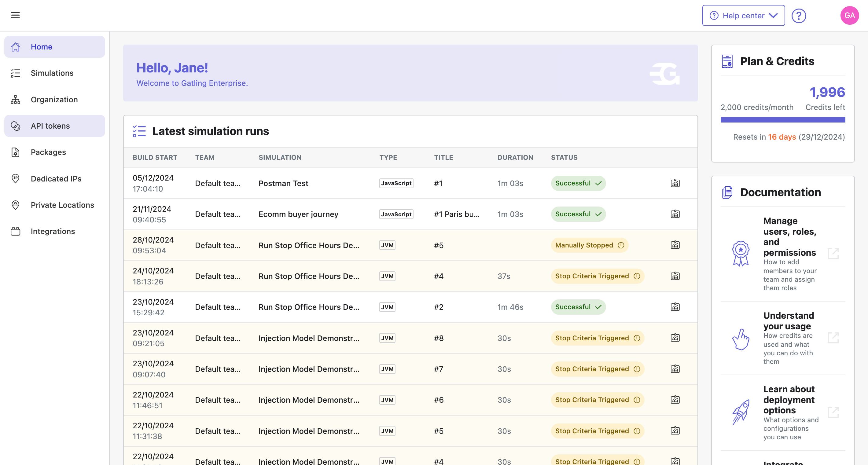Open the Help center dropdown
Screen dimensions: 868x465
[743, 16]
